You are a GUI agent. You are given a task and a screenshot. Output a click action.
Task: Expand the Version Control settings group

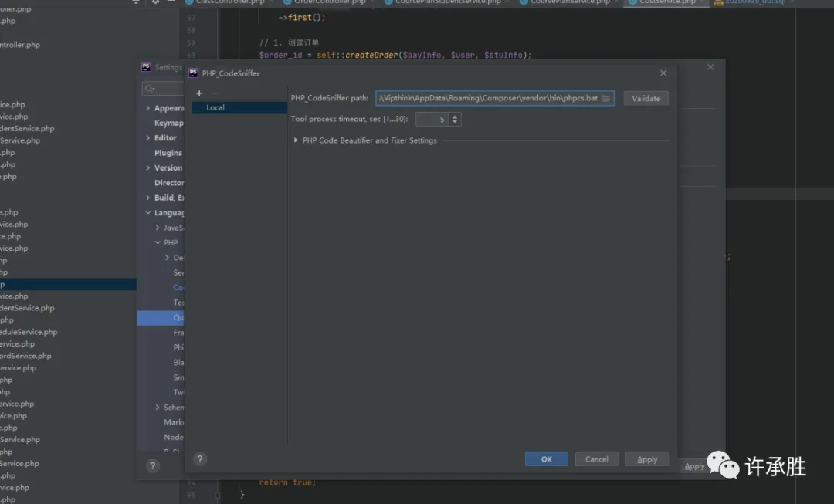(147, 167)
